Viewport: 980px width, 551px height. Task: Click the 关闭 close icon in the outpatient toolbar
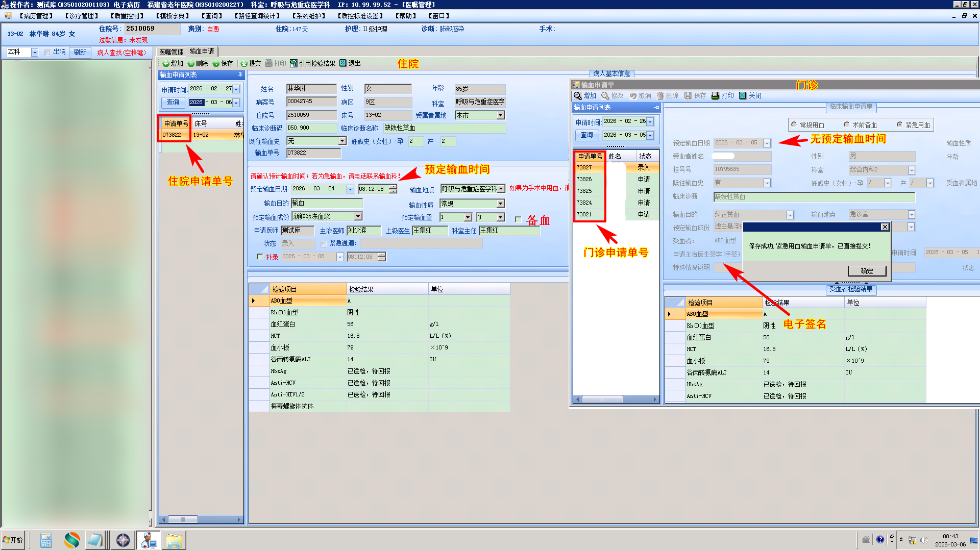(743, 95)
